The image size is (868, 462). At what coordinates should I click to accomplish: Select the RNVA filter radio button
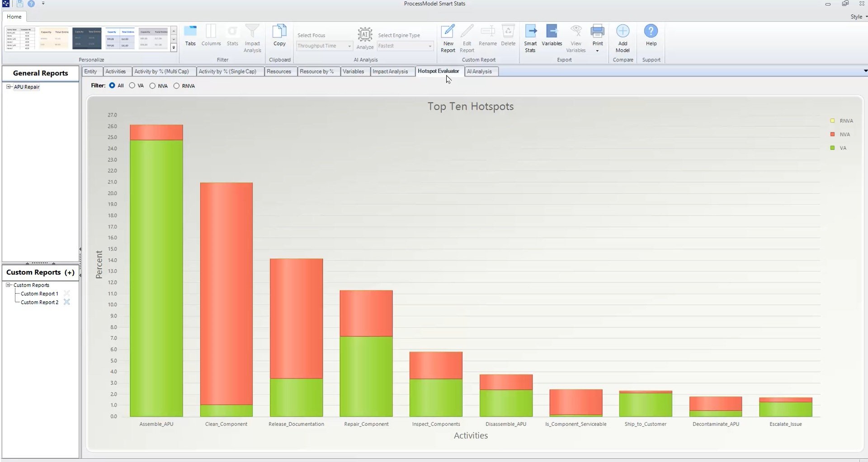[x=176, y=85]
